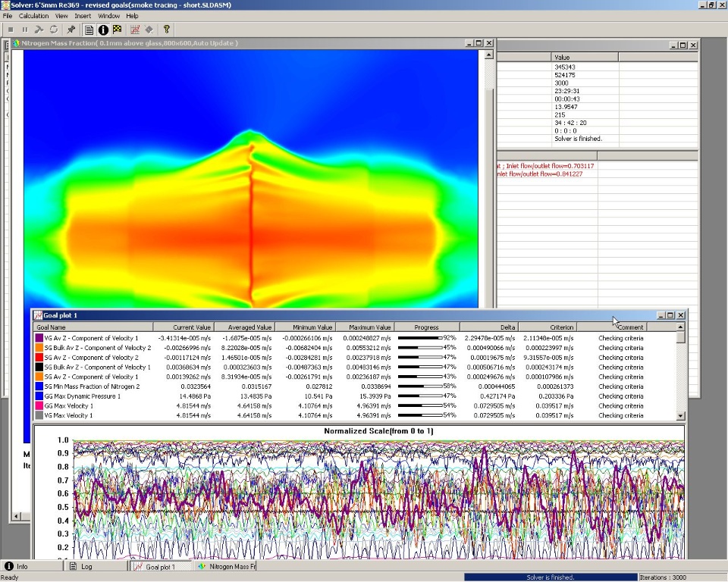Open the View menu
Screen dimensions: 728x582
tap(61, 16)
